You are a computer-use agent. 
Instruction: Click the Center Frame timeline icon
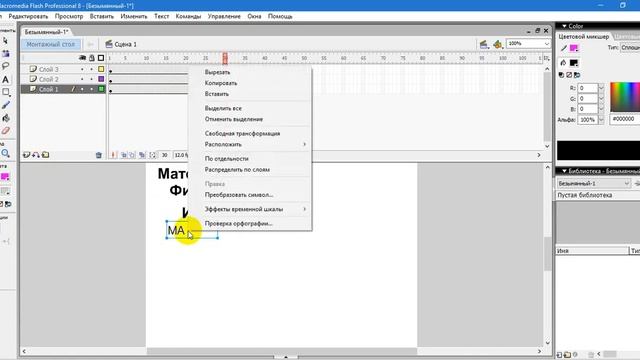pyautogui.click(x=113, y=155)
